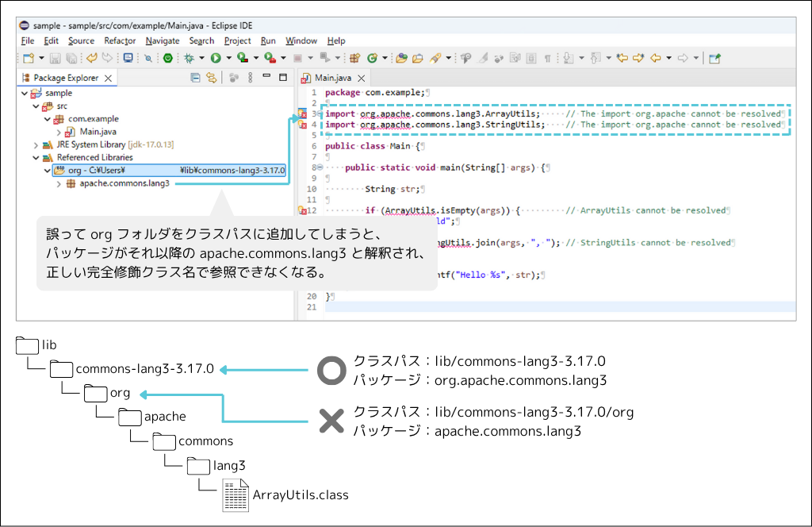Viewport: 812px width, 527px height.
Task: Click the New Java Package icon
Action: click(354, 58)
